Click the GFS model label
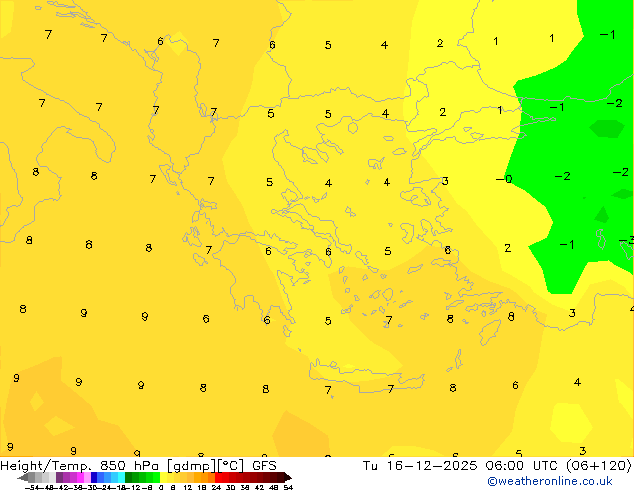Screen dimensions: 634x490 (x=264, y=466)
